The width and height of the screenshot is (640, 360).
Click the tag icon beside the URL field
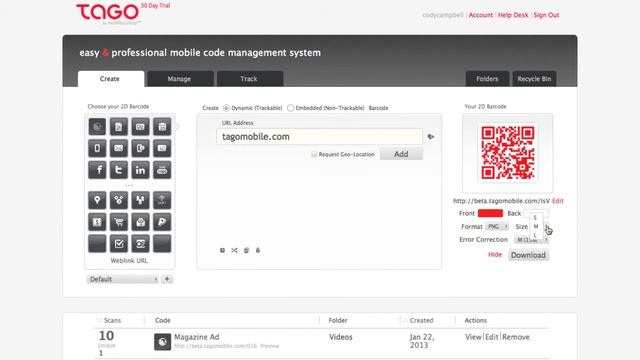coord(431,137)
